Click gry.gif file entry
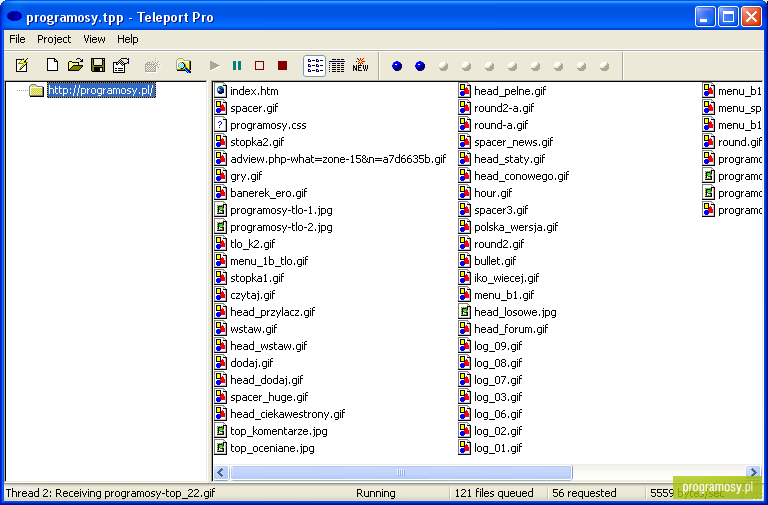Image resolution: width=768 pixels, height=505 pixels. pyautogui.click(x=246, y=176)
